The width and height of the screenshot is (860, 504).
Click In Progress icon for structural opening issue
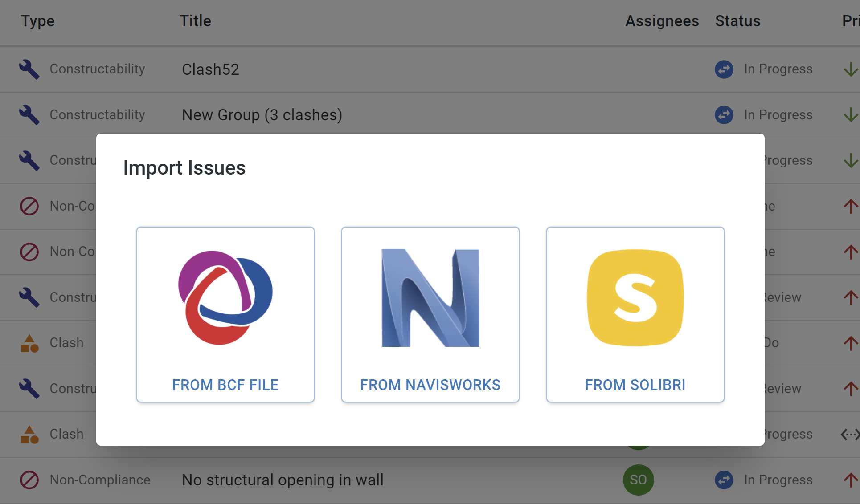click(x=724, y=480)
